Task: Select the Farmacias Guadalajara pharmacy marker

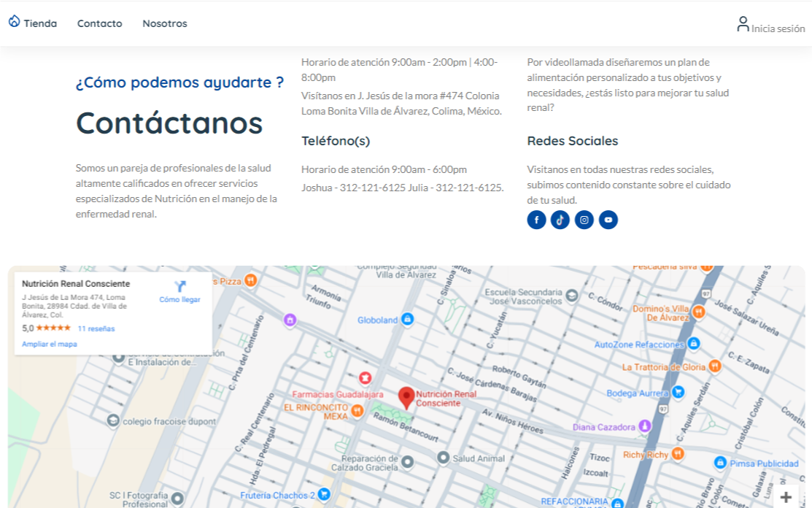Action: pyautogui.click(x=365, y=377)
